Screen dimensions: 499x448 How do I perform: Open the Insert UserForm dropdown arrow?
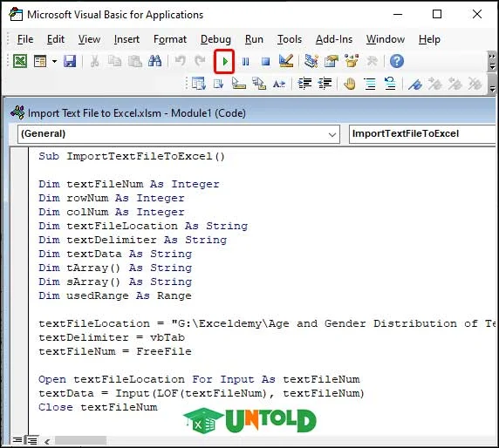pos(54,61)
